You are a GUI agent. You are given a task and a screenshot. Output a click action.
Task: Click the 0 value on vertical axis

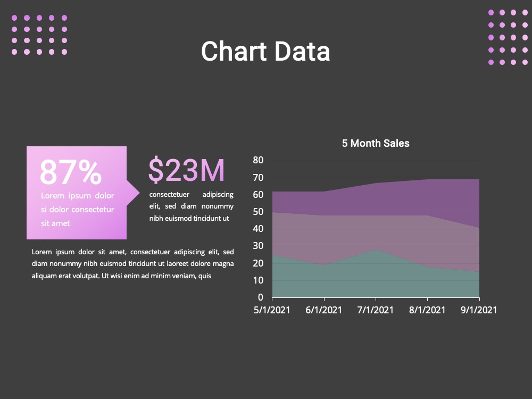click(x=261, y=297)
